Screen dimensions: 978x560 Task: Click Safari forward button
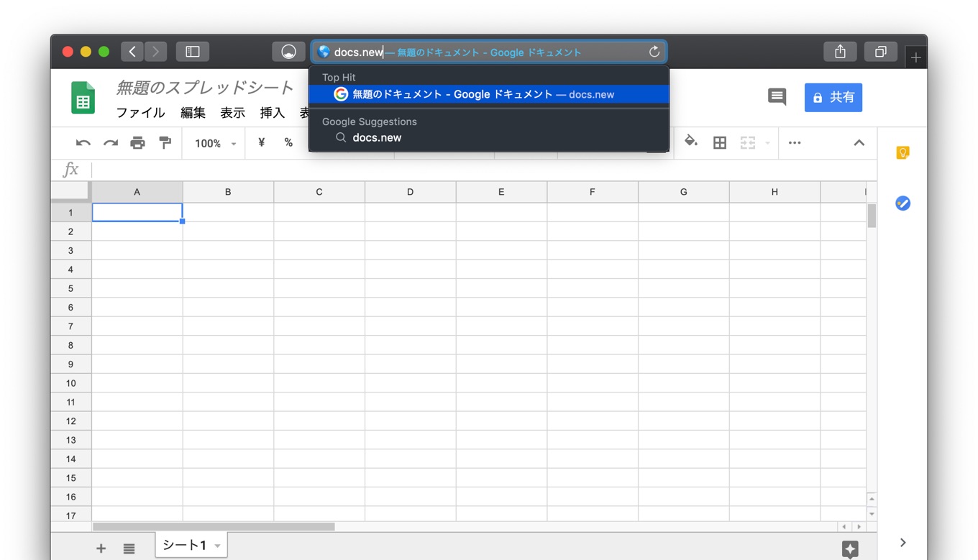coord(155,51)
